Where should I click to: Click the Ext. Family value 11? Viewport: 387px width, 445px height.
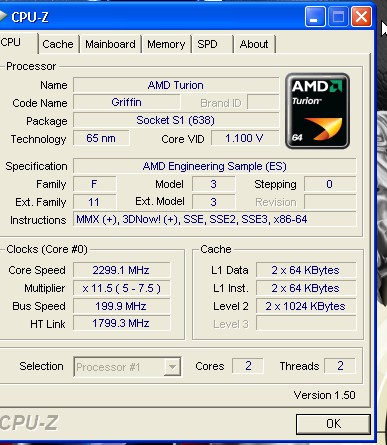[95, 202]
